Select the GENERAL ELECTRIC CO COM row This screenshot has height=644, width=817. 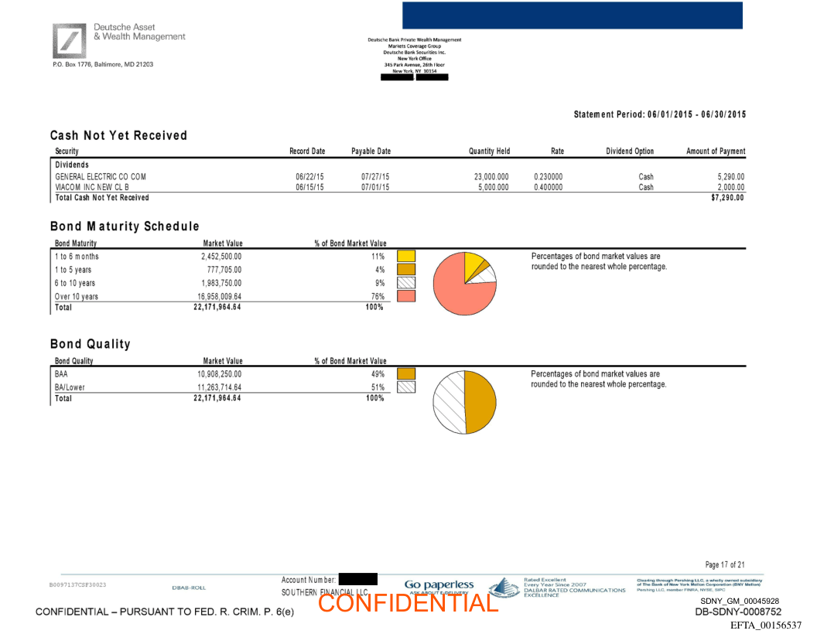click(x=101, y=177)
